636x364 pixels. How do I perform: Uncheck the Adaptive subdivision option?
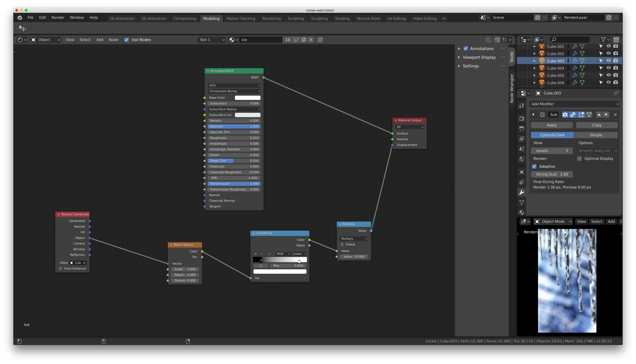coord(534,166)
